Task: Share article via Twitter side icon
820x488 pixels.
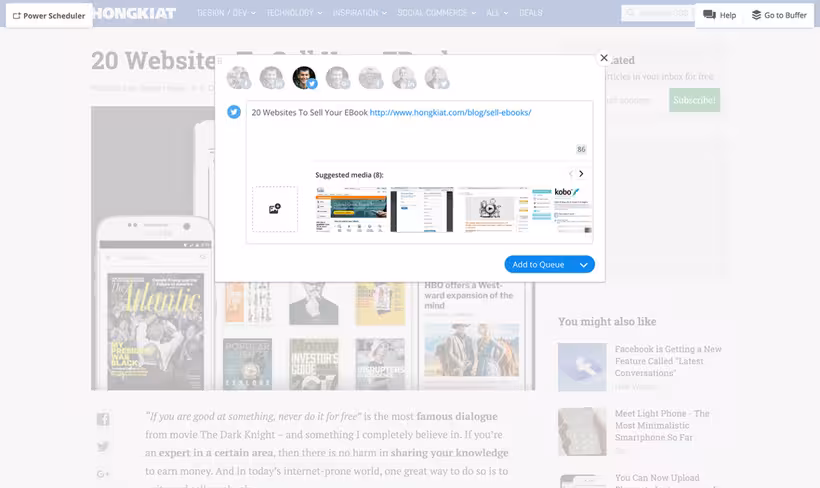Action: click(x=103, y=447)
